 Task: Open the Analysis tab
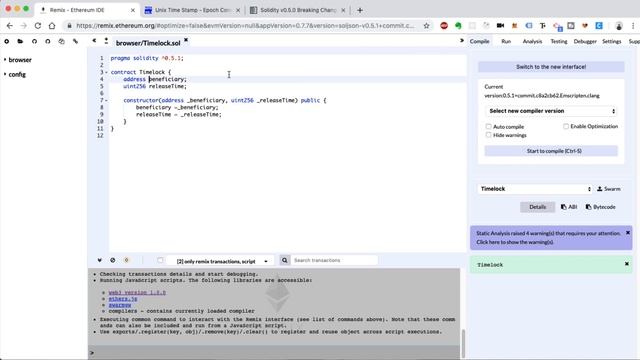532,41
